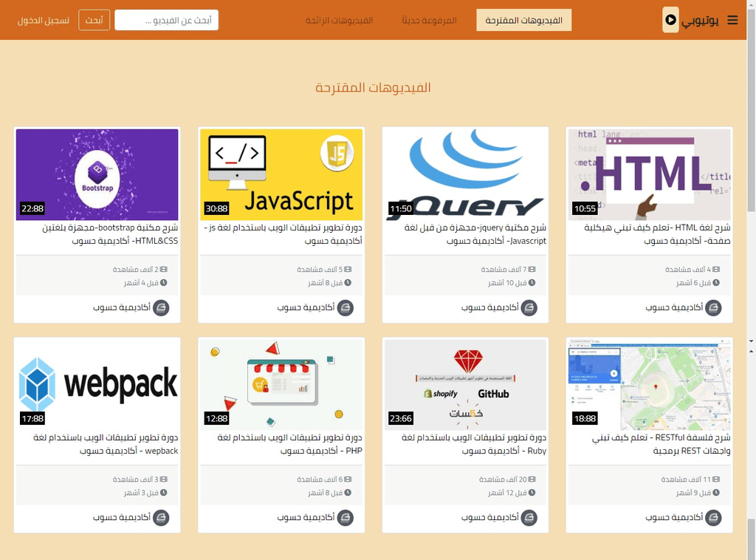The width and height of the screenshot is (756, 560).
Task: Click the views icon on the HTML card
Action: 716,269
